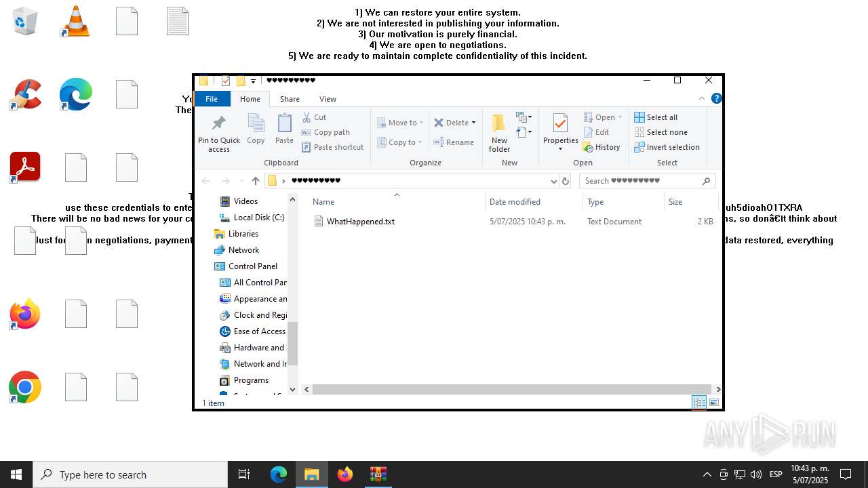Select Control Panel in tree
Viewport: 868px width, 488px height.
[x=246, y=266]
